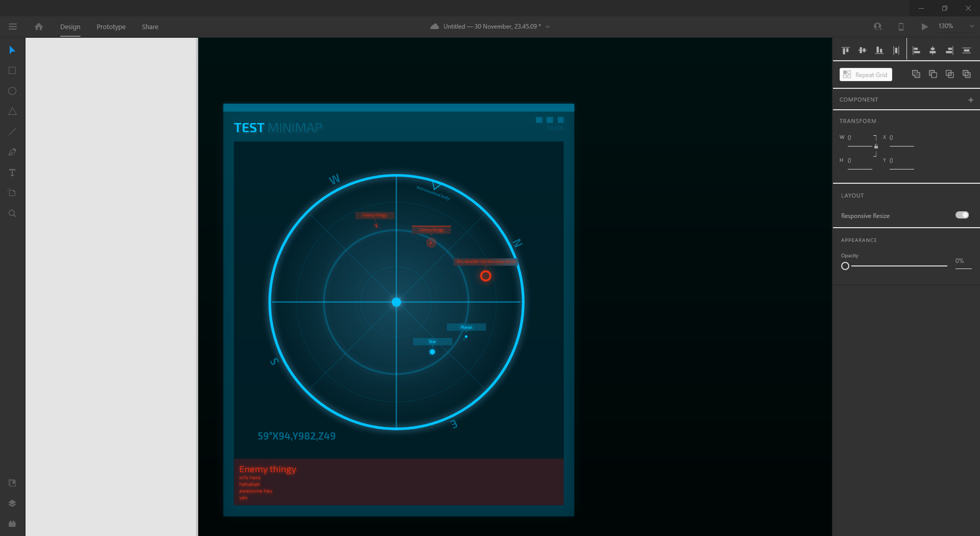Viewport: 980px width, 536px height.
Task: Toggle Responsive Resize switch
Action: click(x=962, y=215)
